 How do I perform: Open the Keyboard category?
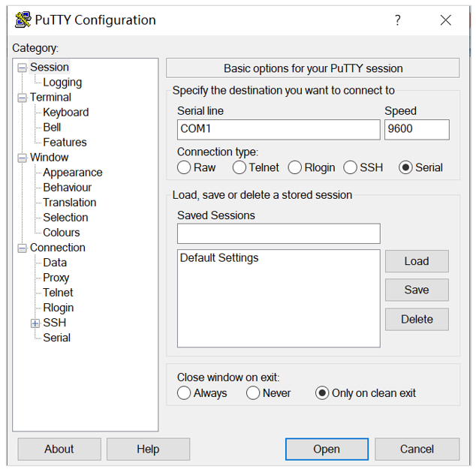click(x=66, y=113)
